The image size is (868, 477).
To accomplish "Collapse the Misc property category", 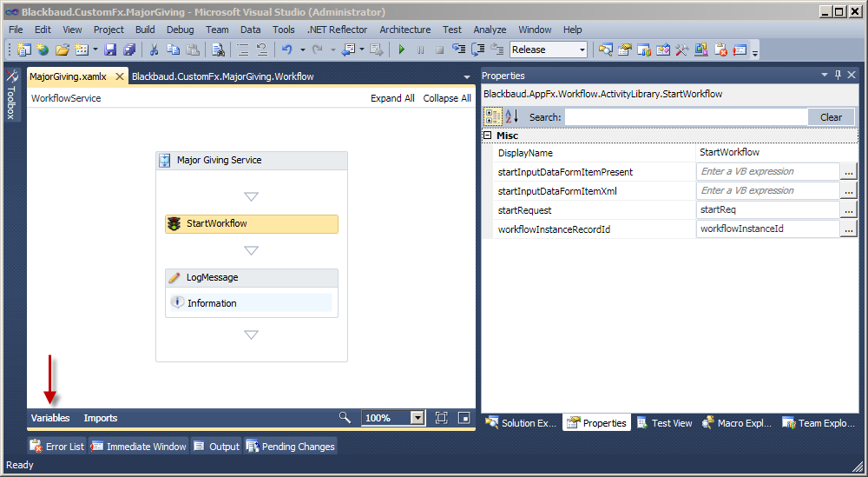I will click(488, 136).
